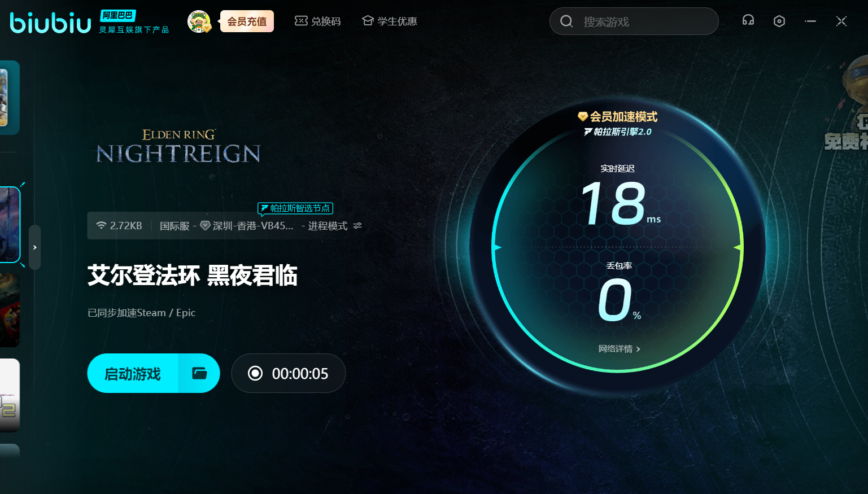Click the biubiu logo
The image size is (868, 494).
click(x=50, y=22)
